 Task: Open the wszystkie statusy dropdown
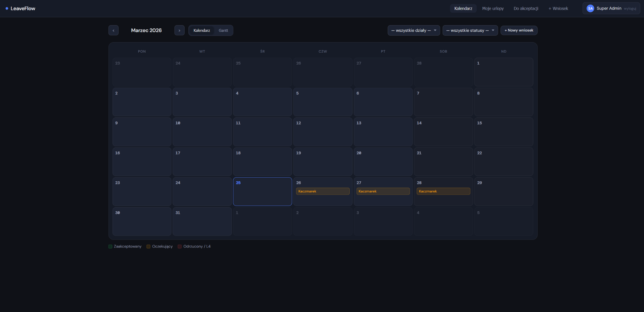tap(470, 31)
